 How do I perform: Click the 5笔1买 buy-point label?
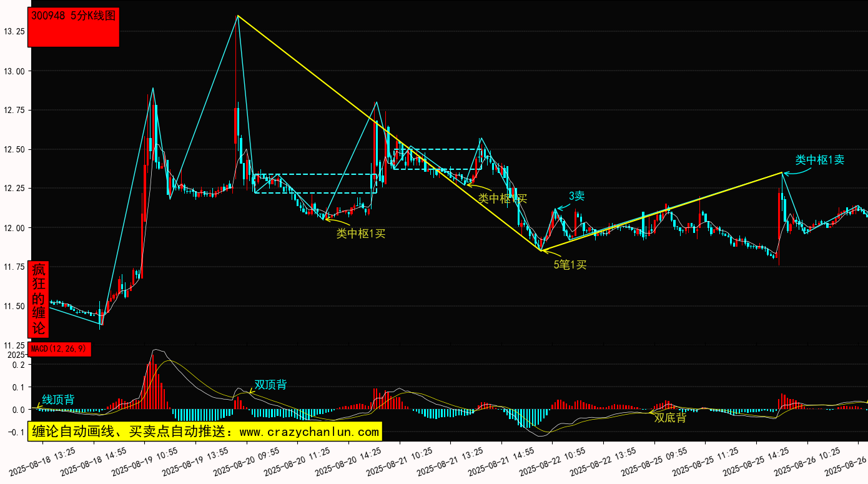[x=570, y=264]
